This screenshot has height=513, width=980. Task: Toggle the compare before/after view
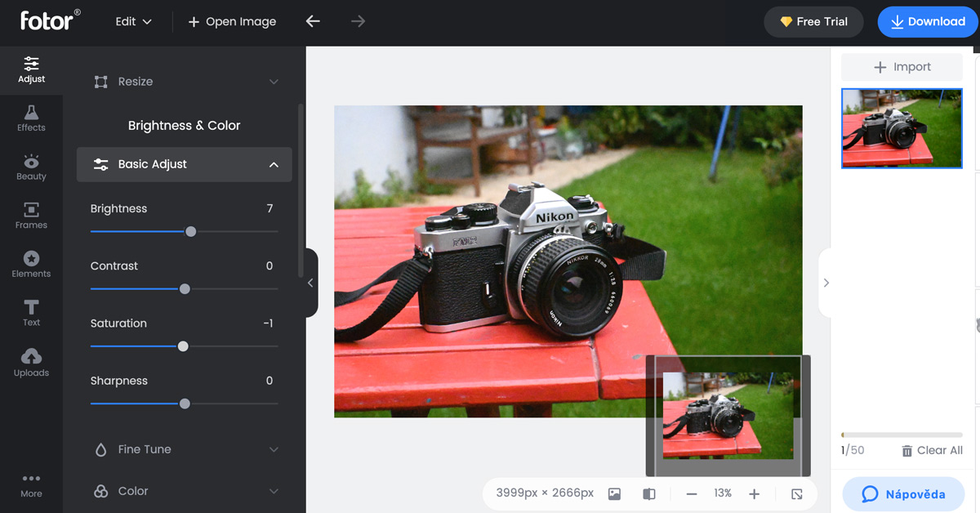click(x=649, y=493)
